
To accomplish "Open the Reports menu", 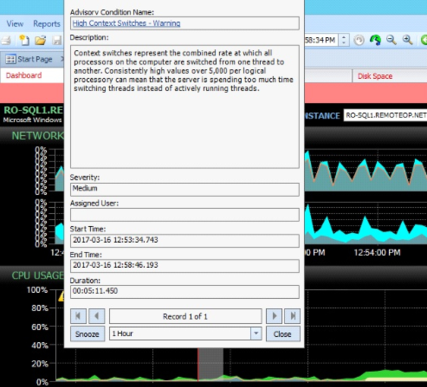I will point(47,24).
